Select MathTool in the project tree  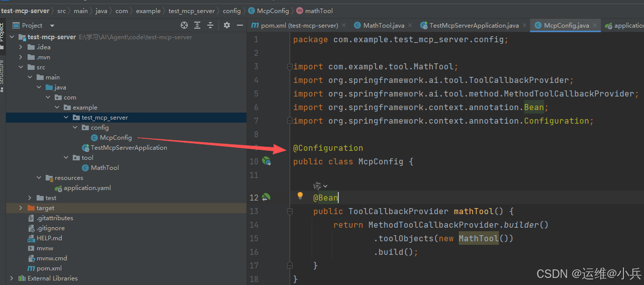point(105,168)
